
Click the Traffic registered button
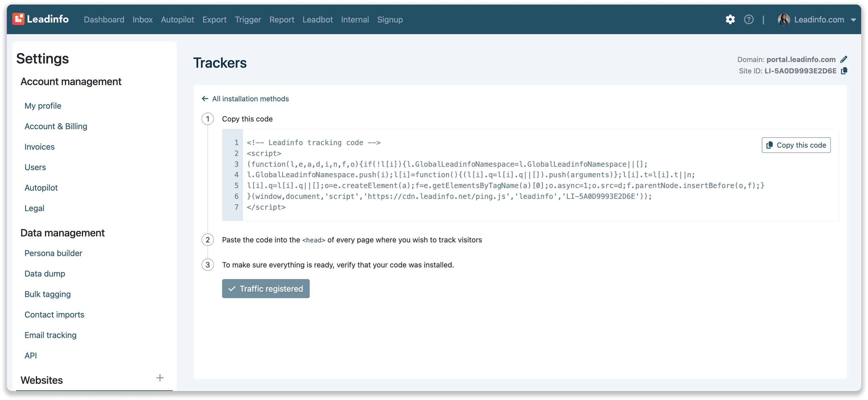pos(266,288)
